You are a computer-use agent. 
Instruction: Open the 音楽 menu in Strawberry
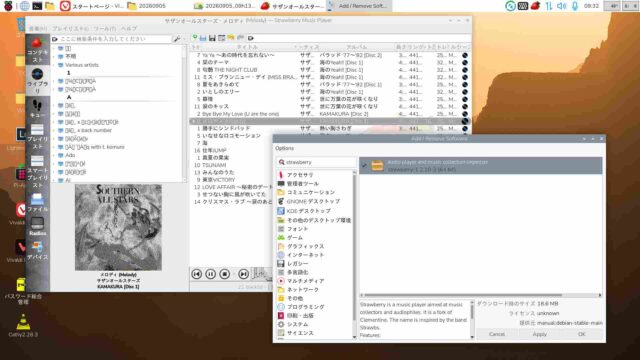click(38, 29)
